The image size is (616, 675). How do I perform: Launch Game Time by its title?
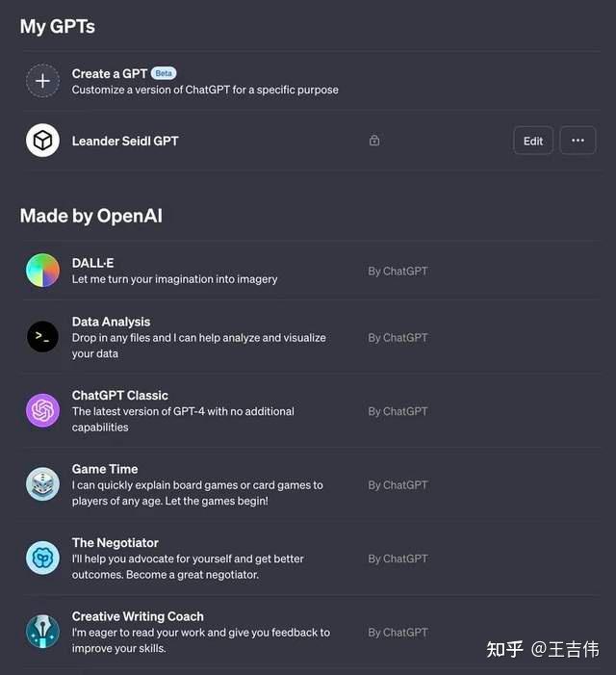[x=105, y=469]
